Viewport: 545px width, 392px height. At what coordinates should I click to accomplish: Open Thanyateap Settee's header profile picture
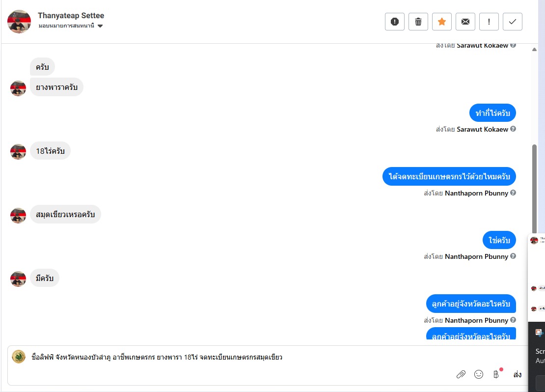tap(19, 21)
